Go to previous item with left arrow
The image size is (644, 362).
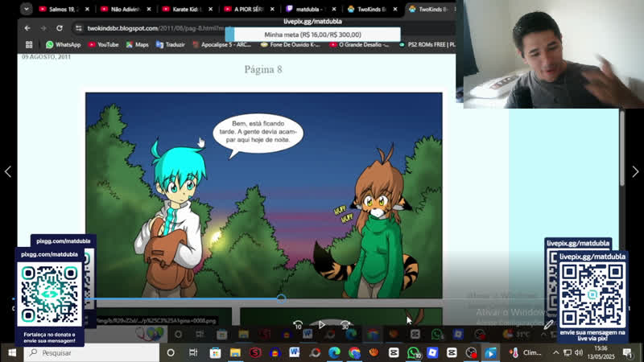coord(8,171)
